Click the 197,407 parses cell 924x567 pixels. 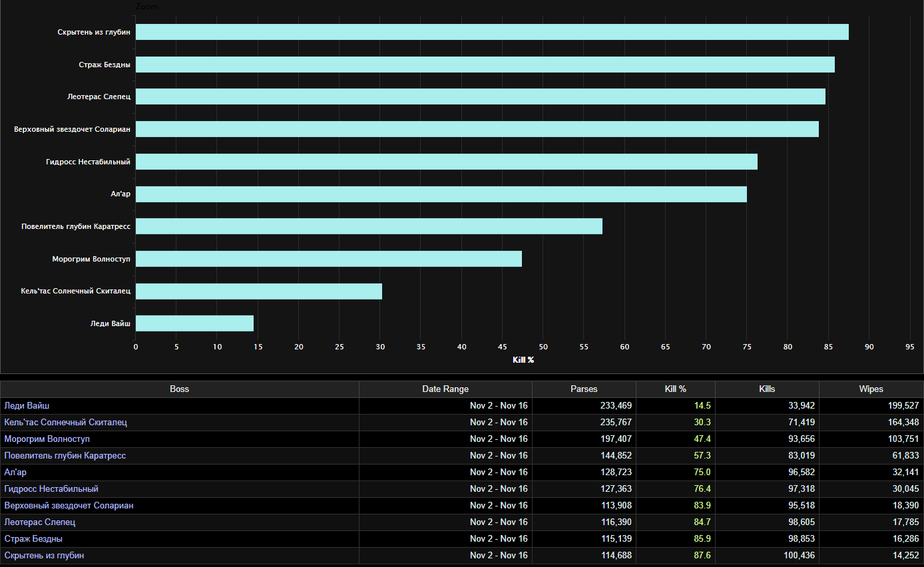click(584, 439)
